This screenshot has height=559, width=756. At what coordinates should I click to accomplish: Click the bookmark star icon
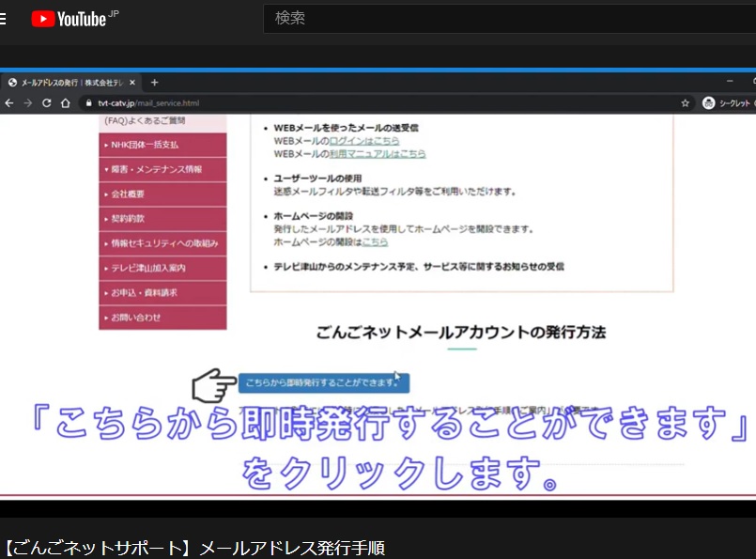(x=685, y=103)
